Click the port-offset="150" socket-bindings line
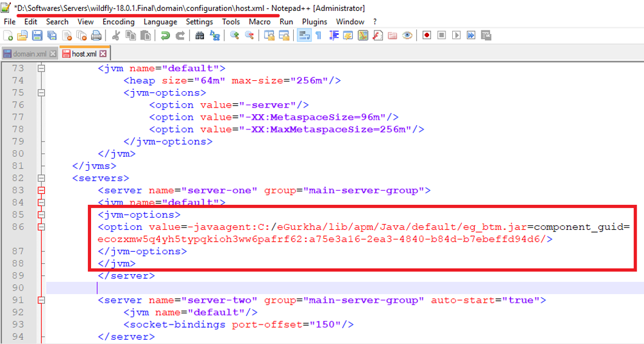 pyautogui.click(x=238, y=325)
